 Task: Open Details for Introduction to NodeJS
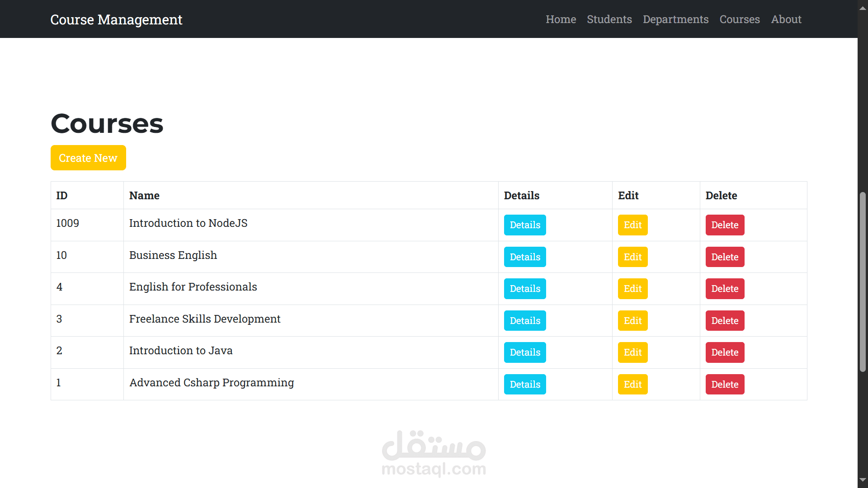(525, 225)
